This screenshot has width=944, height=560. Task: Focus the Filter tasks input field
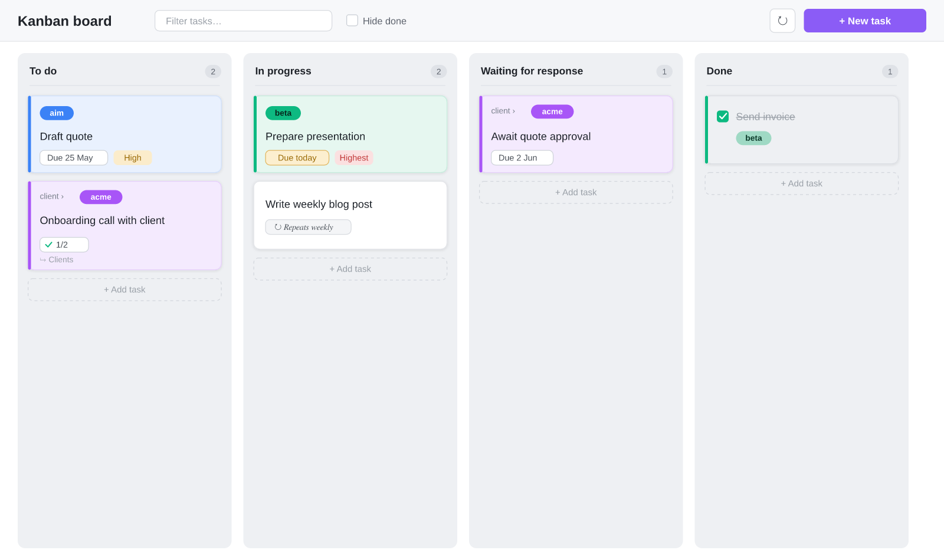pyautogui.click(x=243, y=21)
